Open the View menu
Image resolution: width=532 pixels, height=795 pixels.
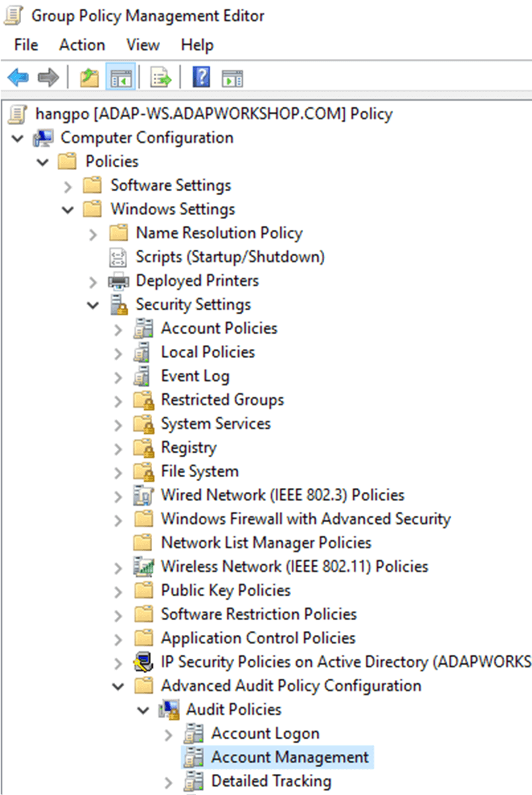point(143,45)
